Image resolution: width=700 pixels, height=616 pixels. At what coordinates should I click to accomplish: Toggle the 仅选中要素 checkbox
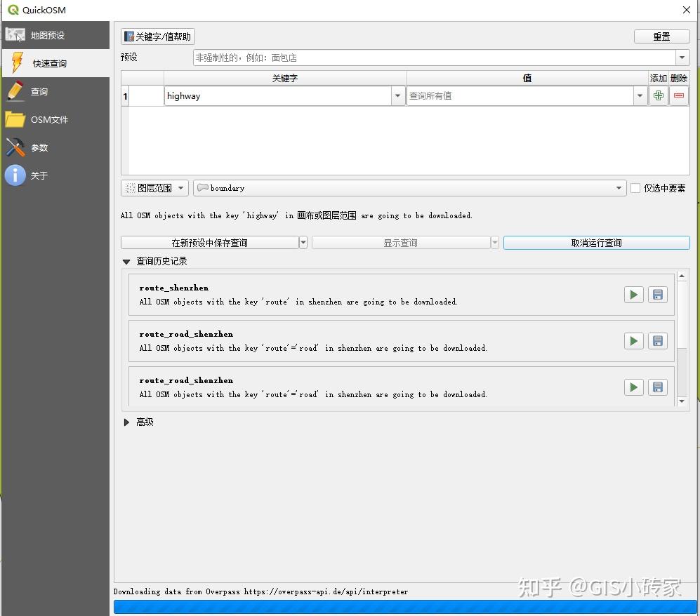click(635, 188)
